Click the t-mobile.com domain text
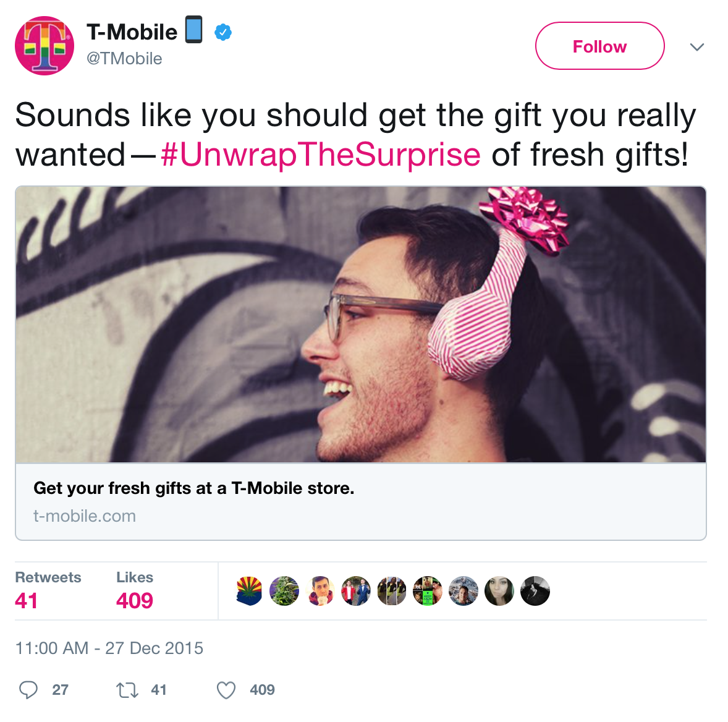The image size is (728, 722). (x=85, y=516)
